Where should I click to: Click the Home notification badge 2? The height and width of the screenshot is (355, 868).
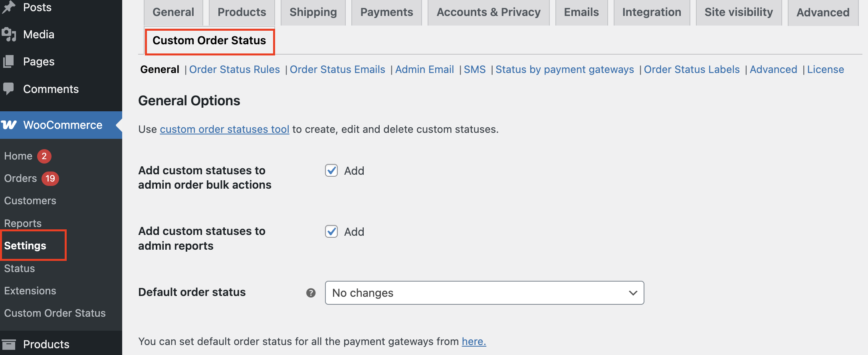pos(44,156)
